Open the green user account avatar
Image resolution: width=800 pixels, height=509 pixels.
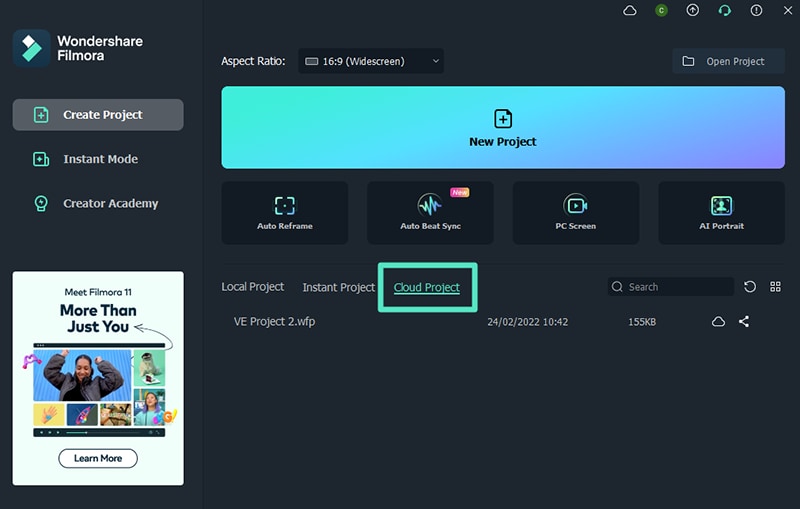[661, 11]
